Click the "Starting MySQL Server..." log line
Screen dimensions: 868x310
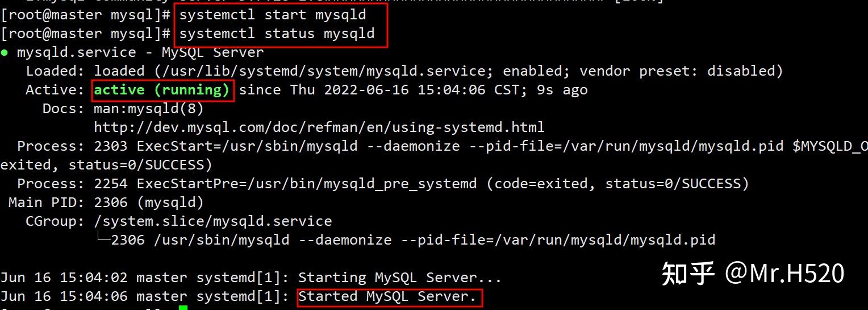coord(399,278)
